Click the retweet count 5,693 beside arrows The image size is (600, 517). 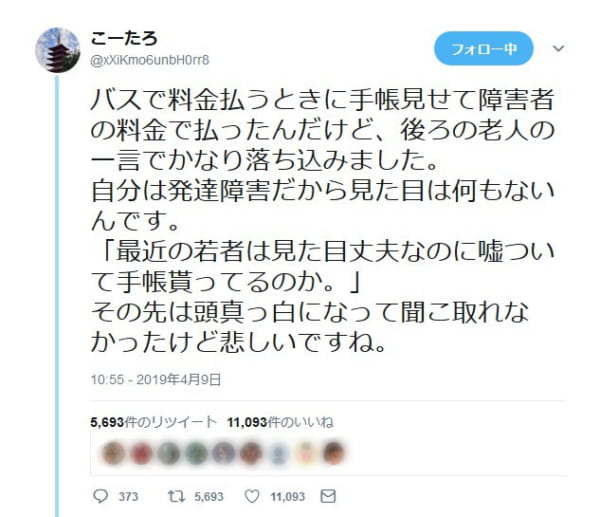tap(209, 497)
